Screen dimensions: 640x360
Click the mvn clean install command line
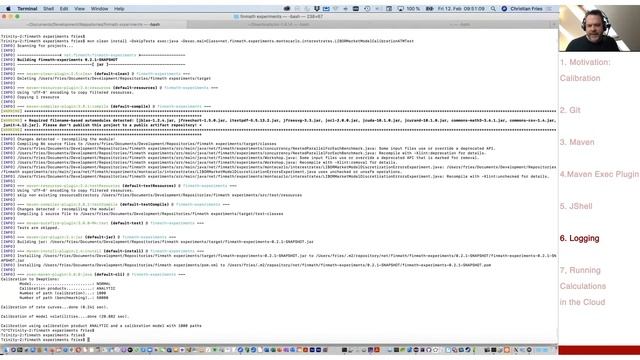tap(207, 41)
